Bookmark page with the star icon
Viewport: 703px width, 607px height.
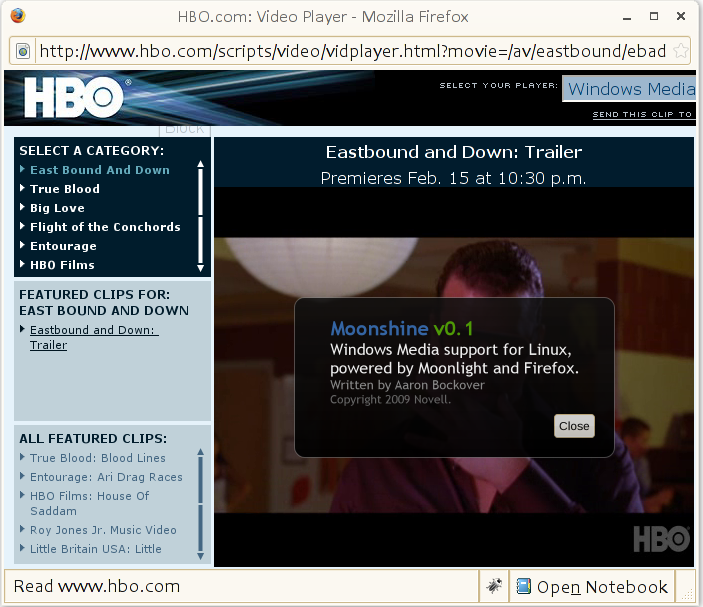pyautogui.click(x=681, y=51)
